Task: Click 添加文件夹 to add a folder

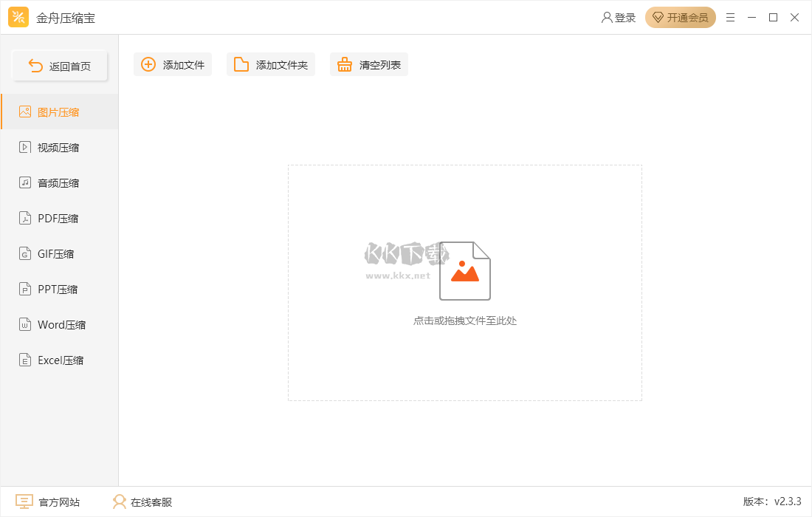Action: [270, 64]
